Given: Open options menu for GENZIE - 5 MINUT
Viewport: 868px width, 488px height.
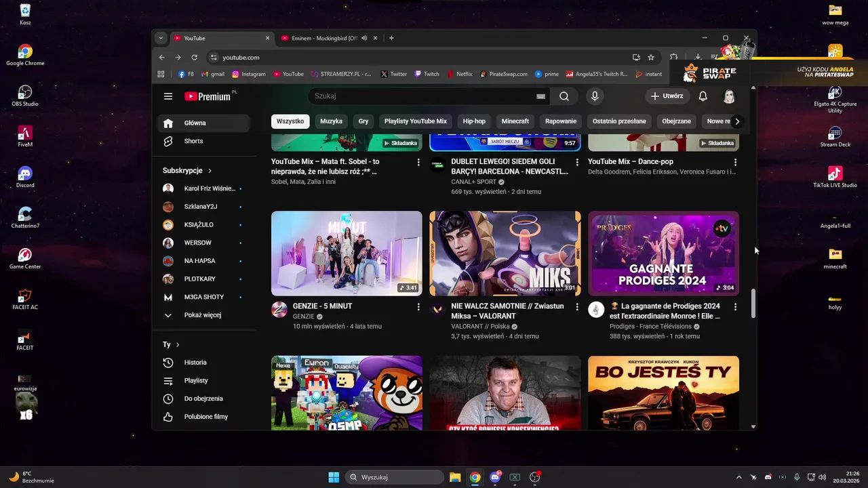Looking at the screenshot, I should click(418, 307).
